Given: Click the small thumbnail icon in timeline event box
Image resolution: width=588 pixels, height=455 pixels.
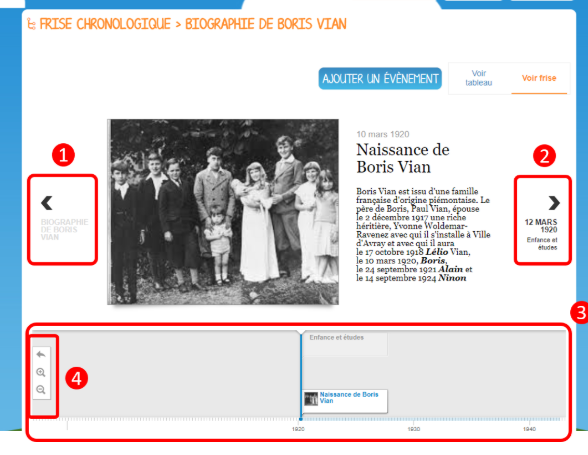Looking at the screenshot, I should click(x=311, y=399).
